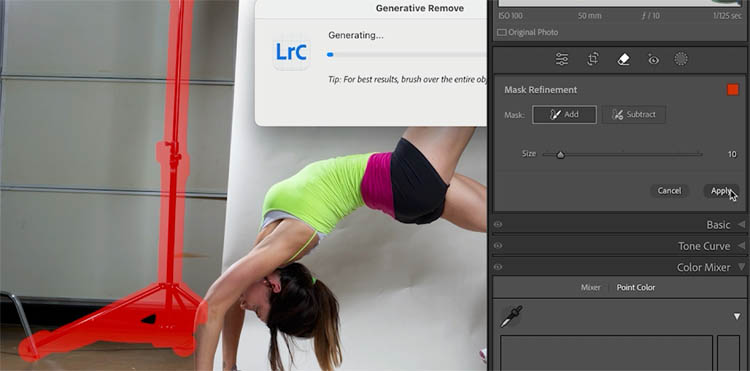The height and width of the screenshot is (371, 750).
Task: Expand the Basic panel triangle
Action: (x=741, y=224)
